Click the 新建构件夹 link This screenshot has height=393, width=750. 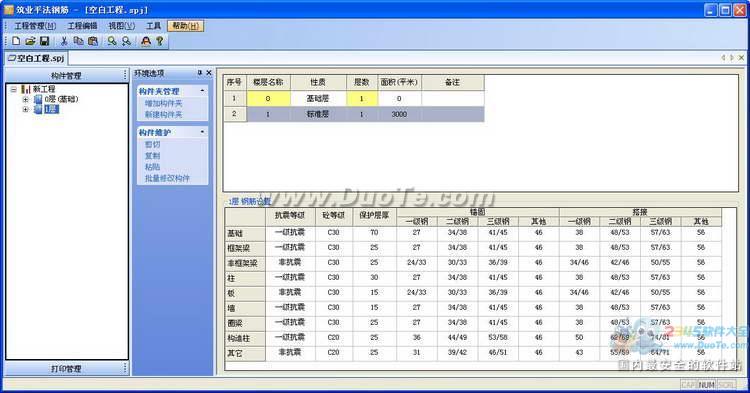click(x=164, y=115)
